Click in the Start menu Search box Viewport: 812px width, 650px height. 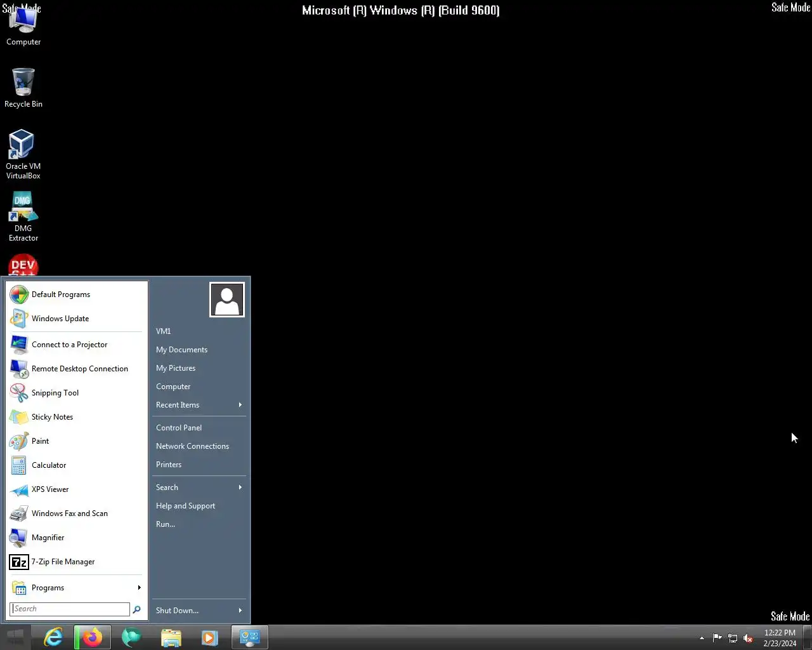click(70, 609)
